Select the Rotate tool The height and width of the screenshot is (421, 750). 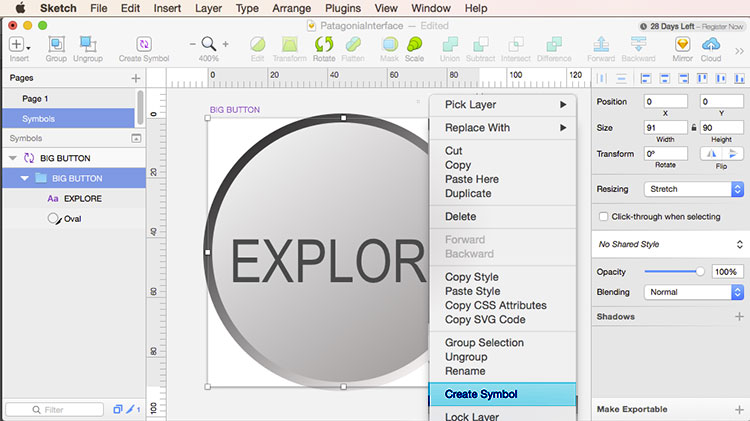pos(324,44)
